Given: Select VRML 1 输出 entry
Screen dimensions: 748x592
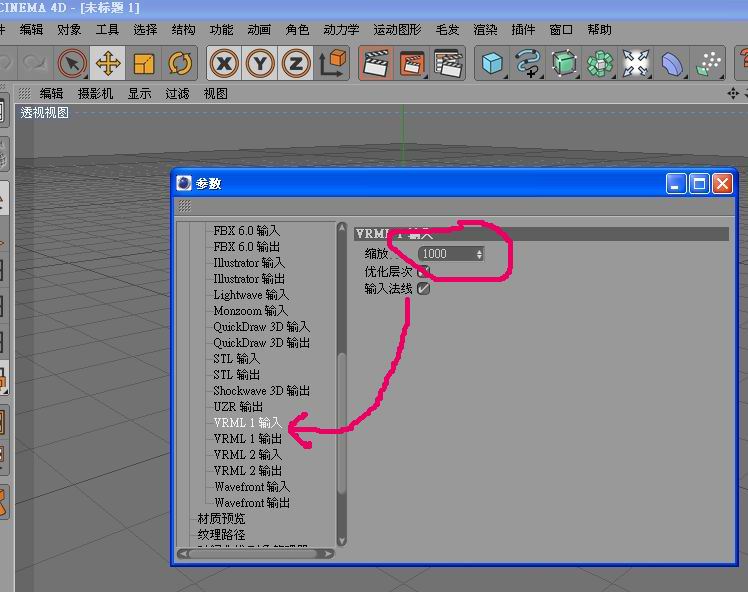Looking at the screenshot, I should pos(248,439).
